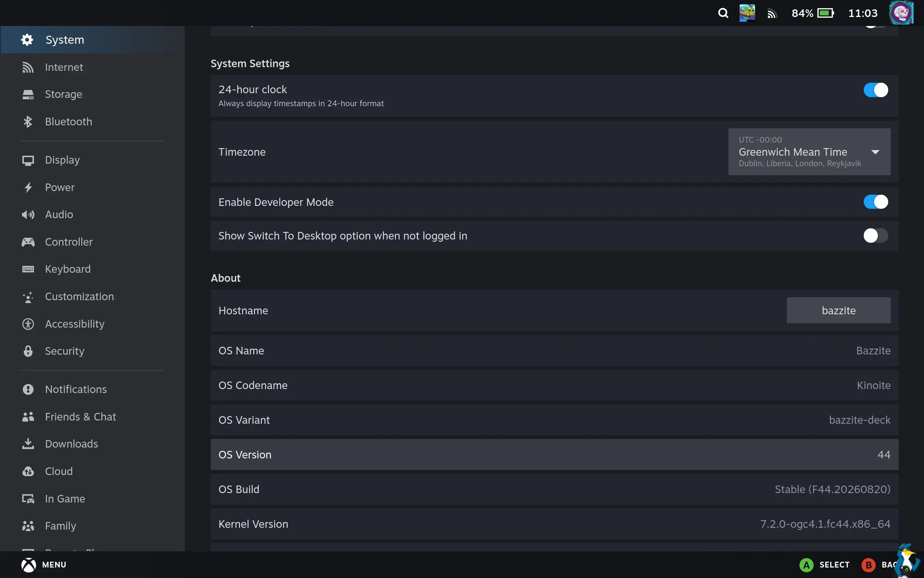Click the Bluetooth icon in sidebar
The height and width of the screenshot is (578, 924).
[28, 122]
